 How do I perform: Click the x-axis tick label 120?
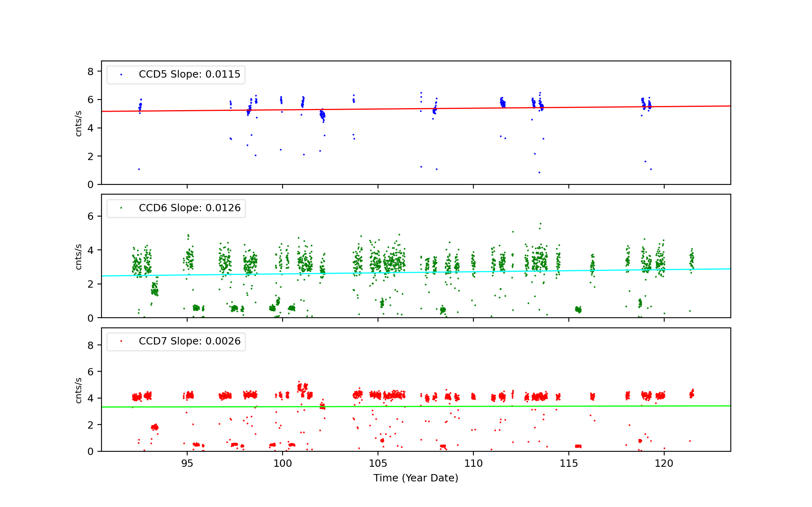point(664,464)
